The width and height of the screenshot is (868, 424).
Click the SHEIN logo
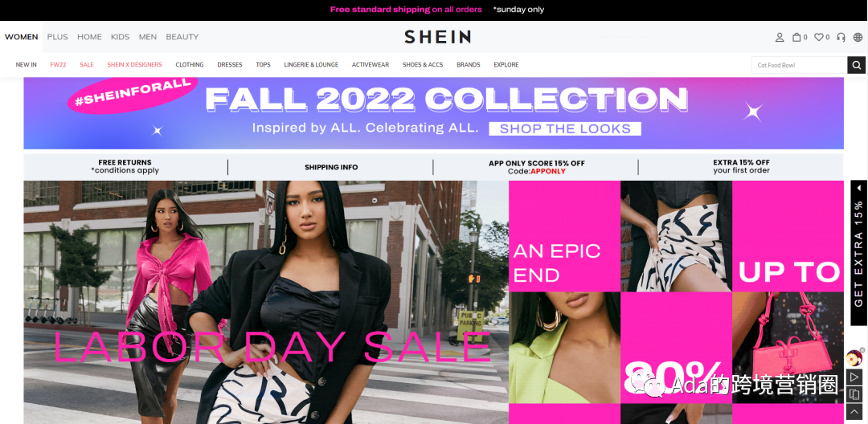437,37
